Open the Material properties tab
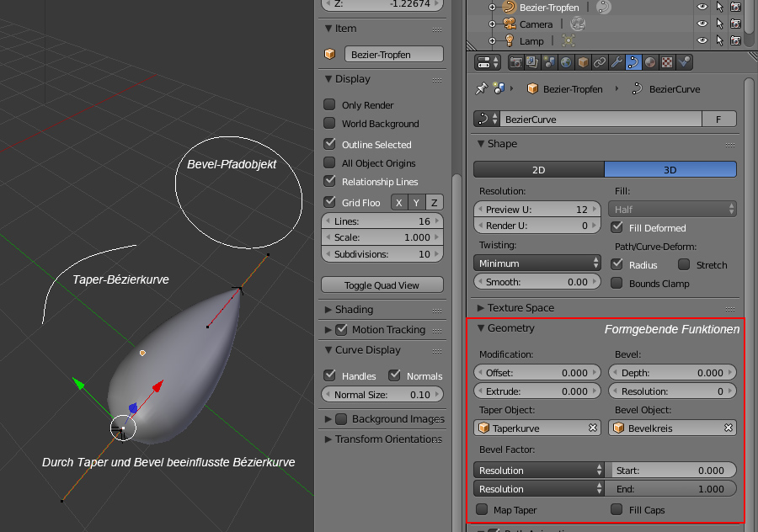The height and width of the screenshot is (532, 758). [x=650, y=62]
